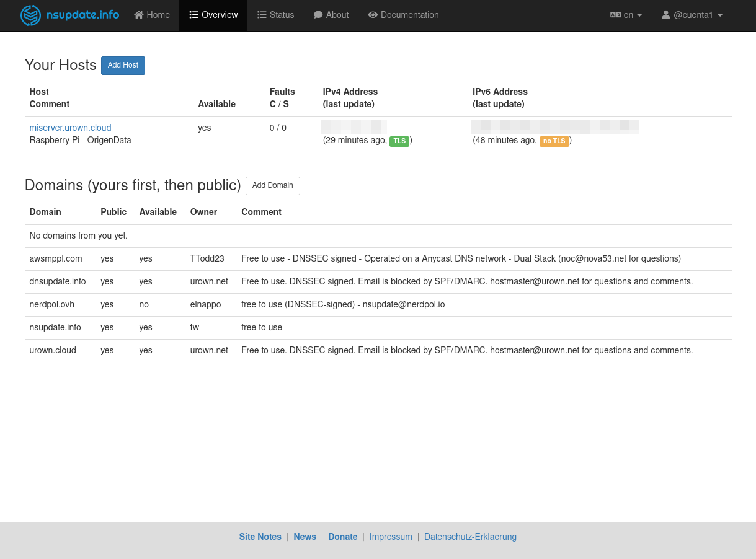Go to the Documentation menu item

[409, 15]
